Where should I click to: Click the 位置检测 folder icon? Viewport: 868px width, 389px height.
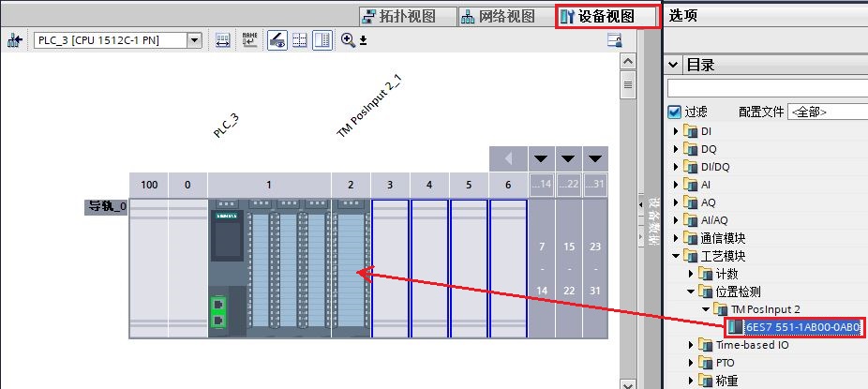(x=705, y=292)
